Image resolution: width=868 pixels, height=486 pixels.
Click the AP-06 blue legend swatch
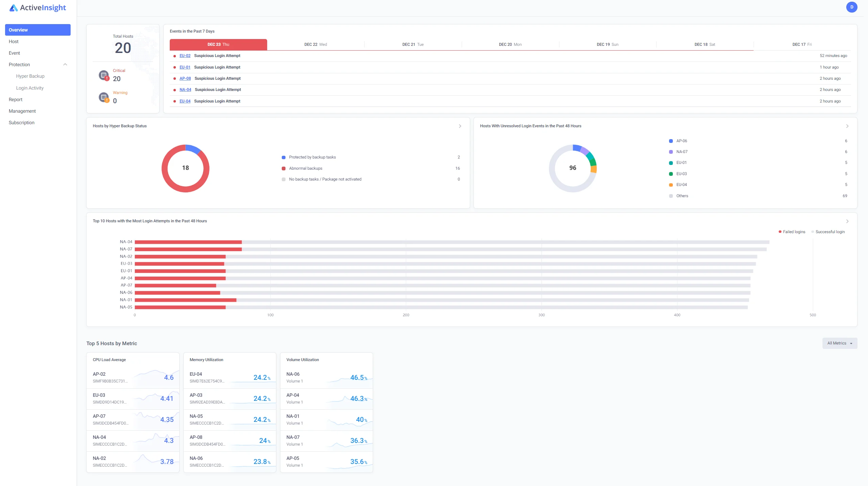[671, 141]
